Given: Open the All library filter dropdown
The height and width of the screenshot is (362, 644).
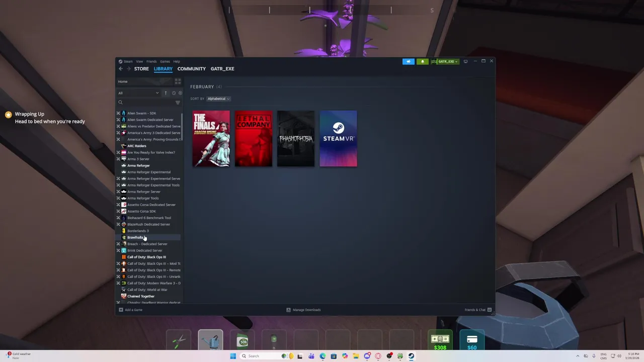Looking at the screenshot, I should 138,93.
